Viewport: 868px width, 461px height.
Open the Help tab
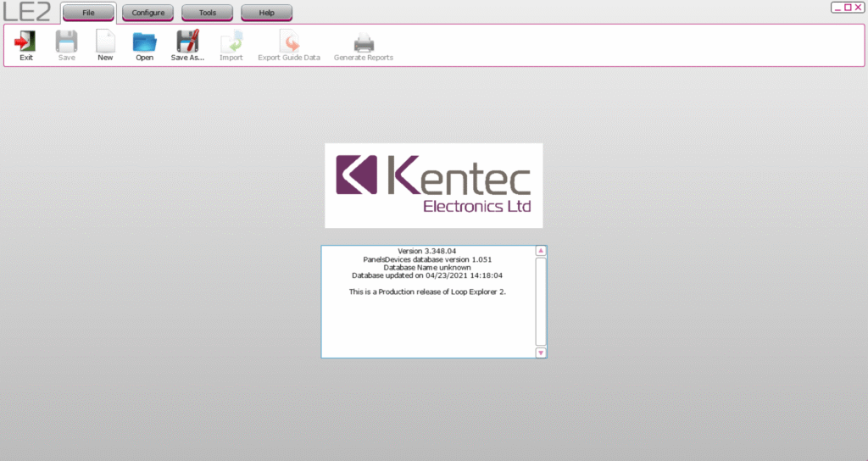point(266,13)
